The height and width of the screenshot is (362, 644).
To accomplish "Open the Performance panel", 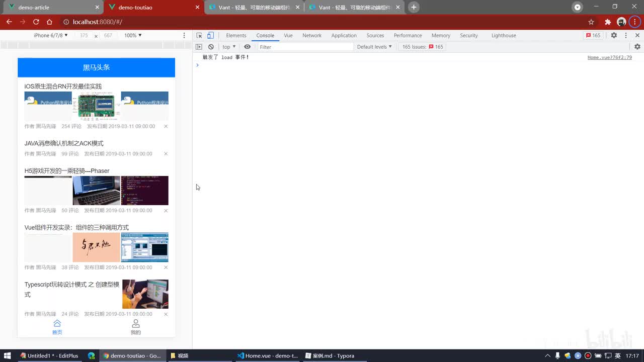I will (x=408, y=35).
